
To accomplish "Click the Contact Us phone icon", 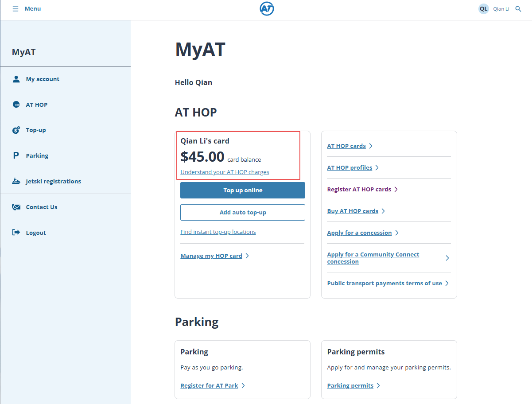I will pos(16,207).
